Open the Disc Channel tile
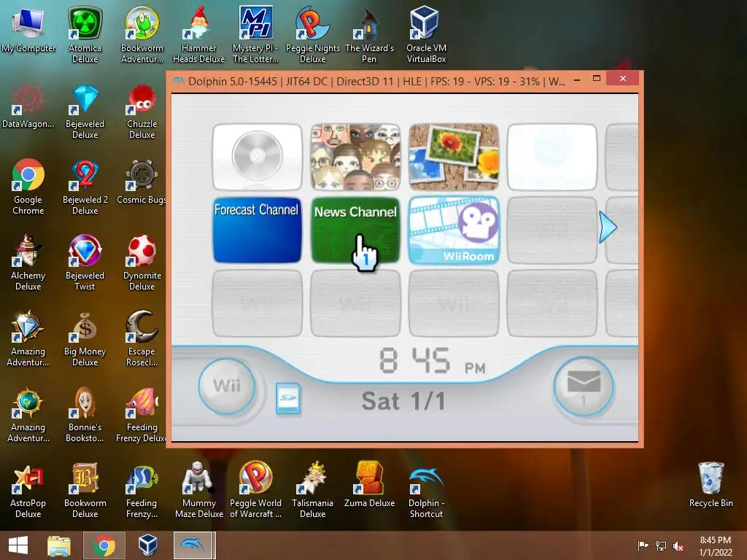 click(x=258, y=157)
